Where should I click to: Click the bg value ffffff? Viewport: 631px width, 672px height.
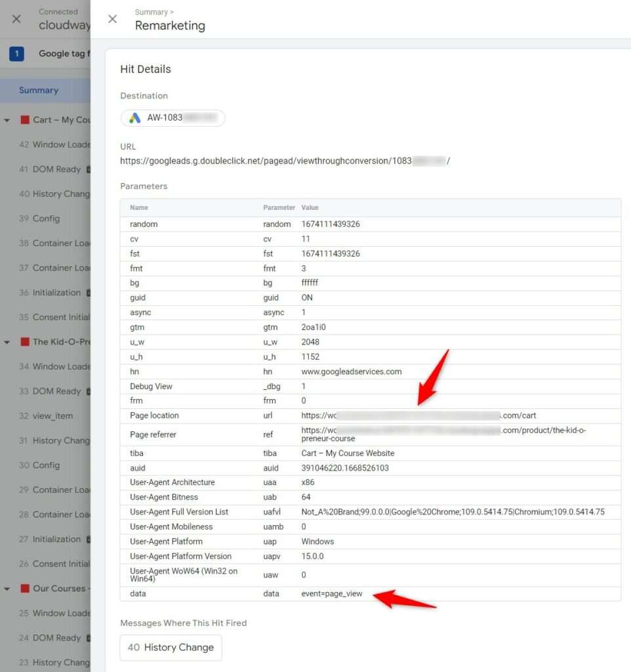310,283
